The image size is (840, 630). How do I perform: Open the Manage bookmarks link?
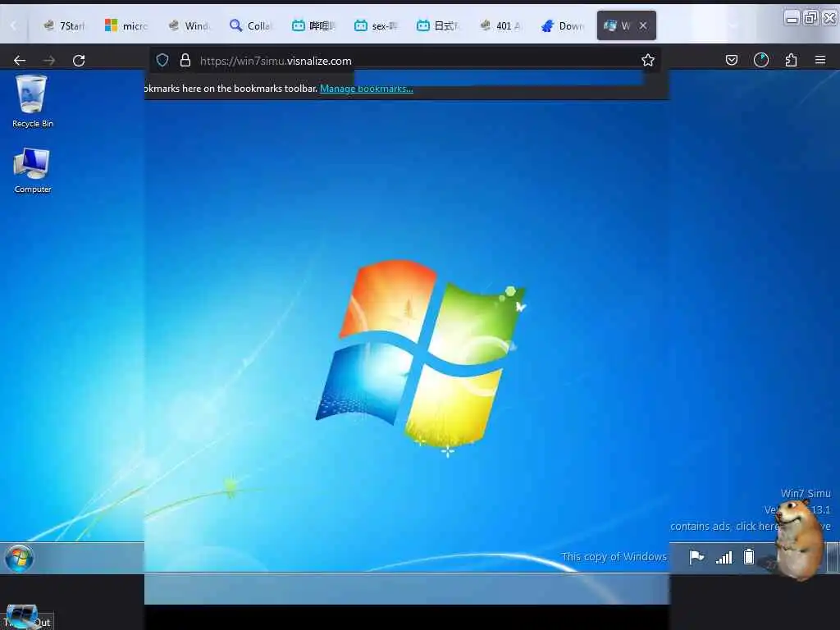coord(367,89)
